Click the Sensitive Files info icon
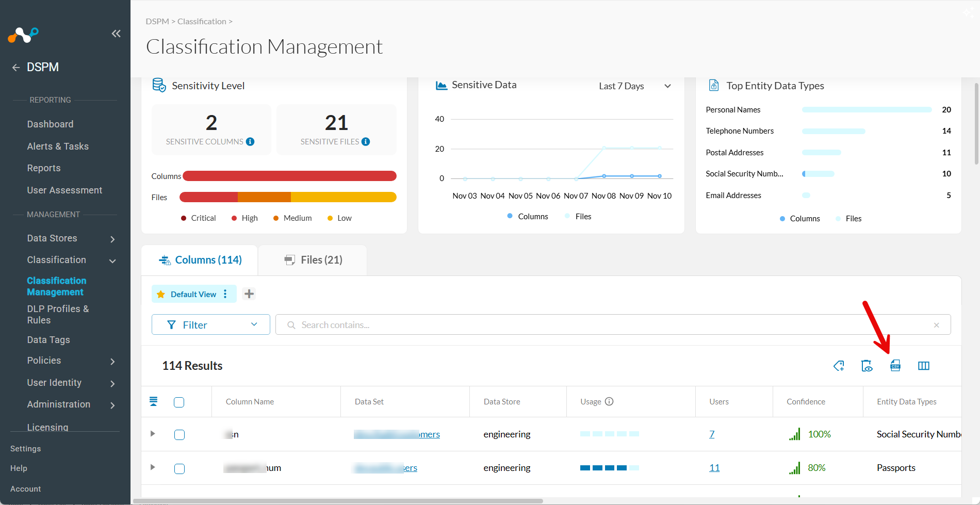Image resolution: width=980 pixels, height=505 pixels. point(366,141)
